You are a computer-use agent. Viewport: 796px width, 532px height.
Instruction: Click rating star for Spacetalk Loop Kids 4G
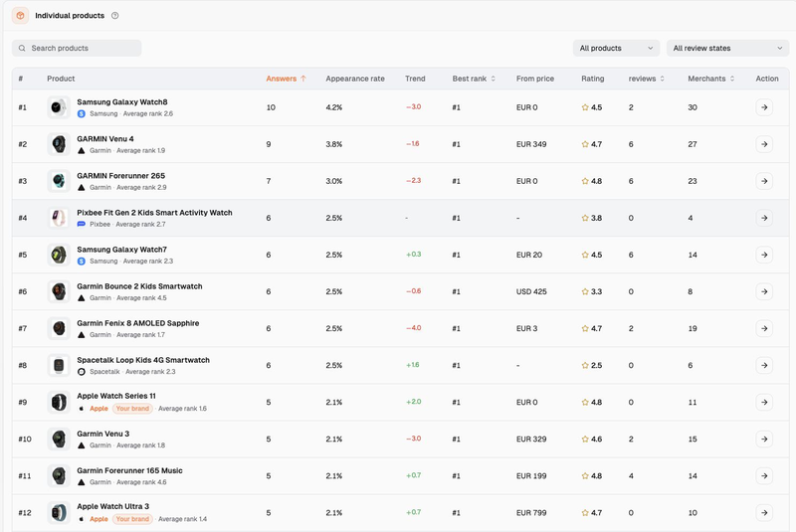(x=585, y=365)
